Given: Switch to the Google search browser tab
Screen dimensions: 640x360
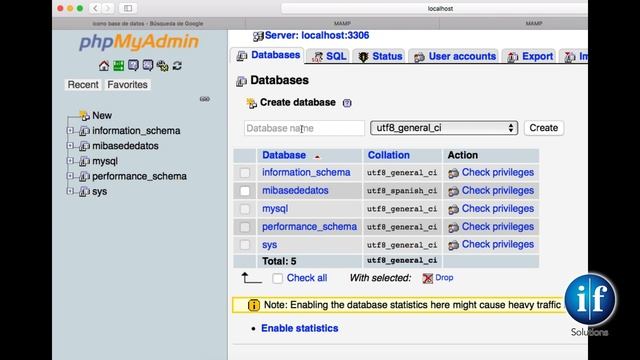Looking at the screenshot, I should click(149, 24).
